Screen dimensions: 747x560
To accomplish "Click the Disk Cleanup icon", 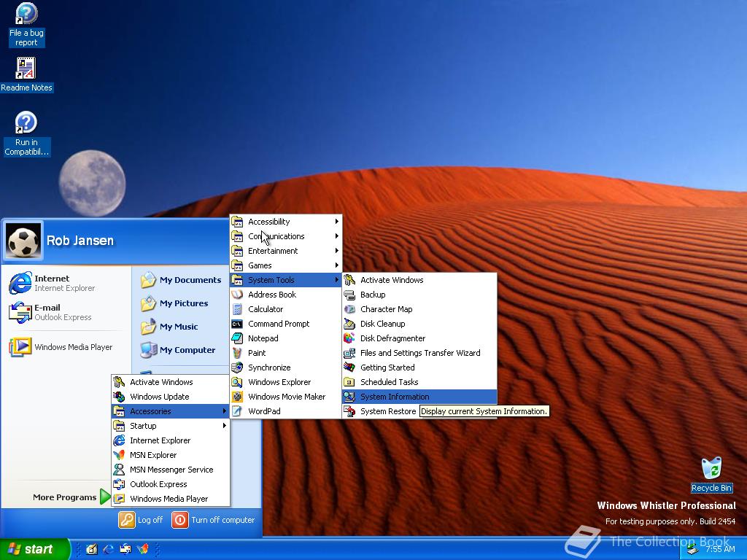I will pyautogui.click(x=349, y=324).
